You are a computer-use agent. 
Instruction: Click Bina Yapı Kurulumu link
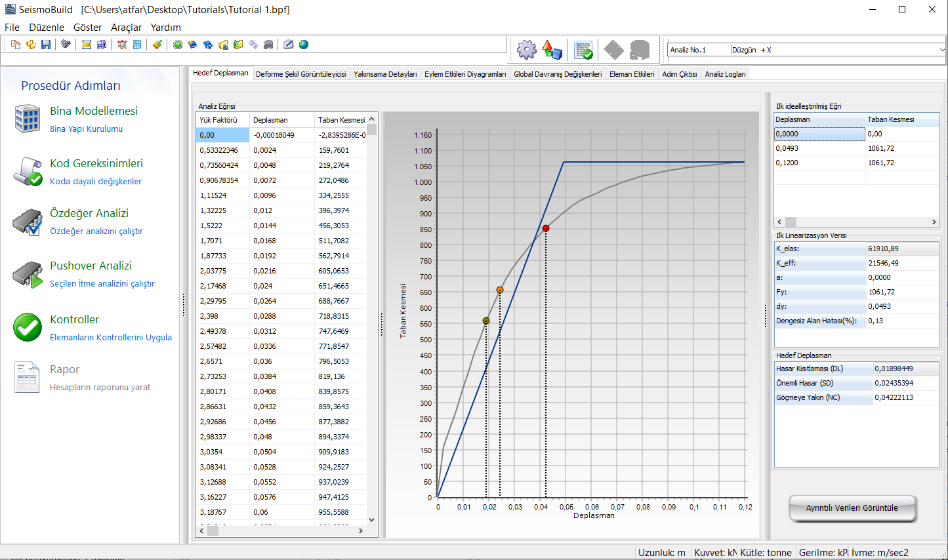86,129
